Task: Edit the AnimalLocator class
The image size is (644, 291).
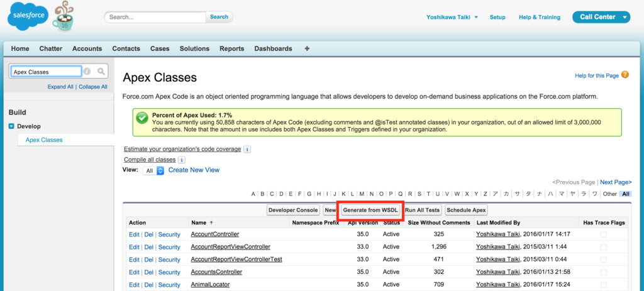Action: click(x=134, y=285)
